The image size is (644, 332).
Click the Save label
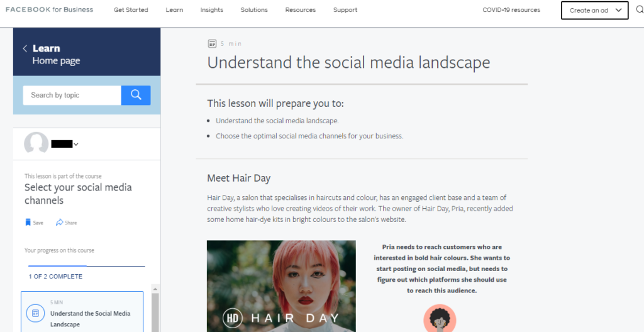38,223
